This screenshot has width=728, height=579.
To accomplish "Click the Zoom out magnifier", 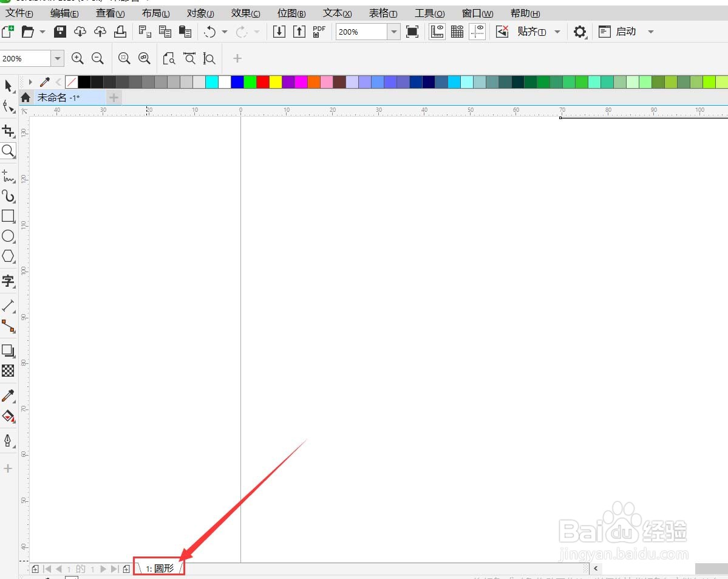I will [98, 58].
